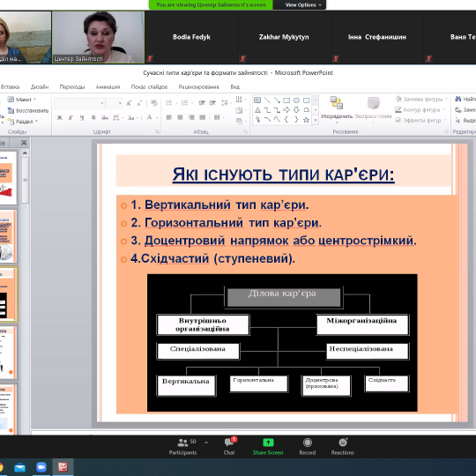Center align text in paragraph group
The image size is (476, 476).
click(x=180, y=117)
